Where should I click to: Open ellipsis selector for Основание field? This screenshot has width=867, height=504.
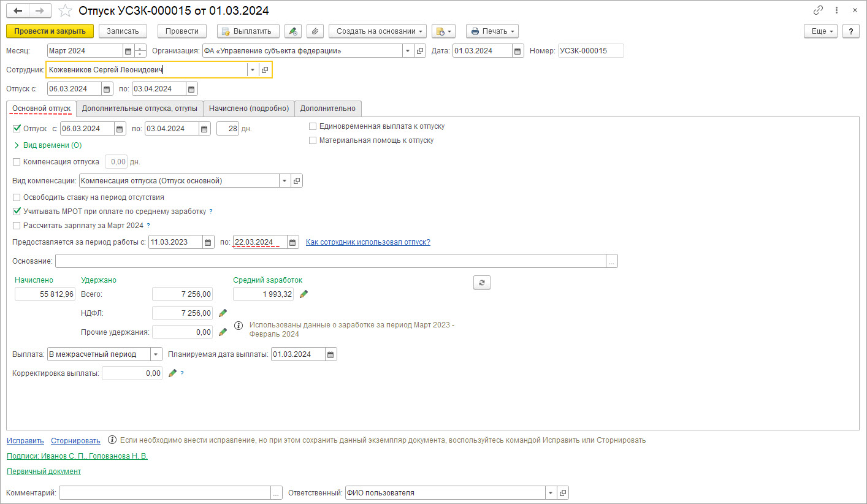tap(611, 261)
